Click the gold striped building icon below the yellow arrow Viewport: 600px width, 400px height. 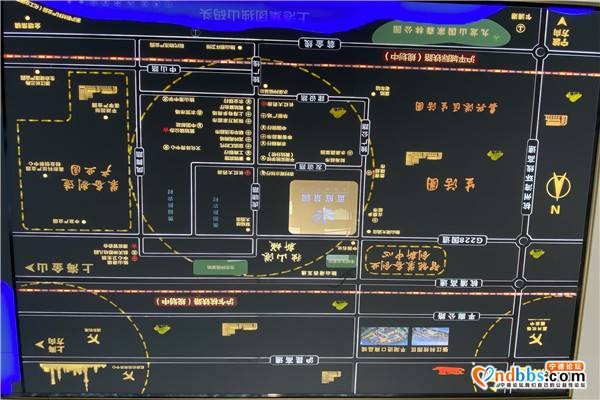point(556,120)
